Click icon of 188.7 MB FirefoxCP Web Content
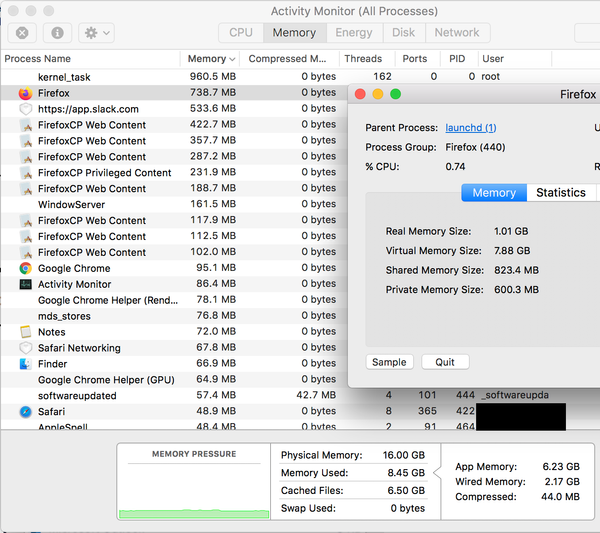The height and width of the screenshot is (533, 600). [x=26, y=189]
